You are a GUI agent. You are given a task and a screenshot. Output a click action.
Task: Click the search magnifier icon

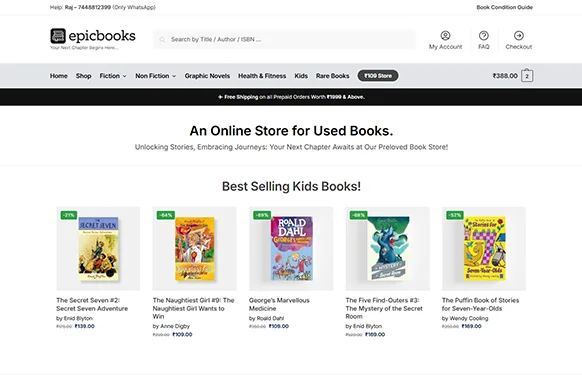[x=162, y=39]
